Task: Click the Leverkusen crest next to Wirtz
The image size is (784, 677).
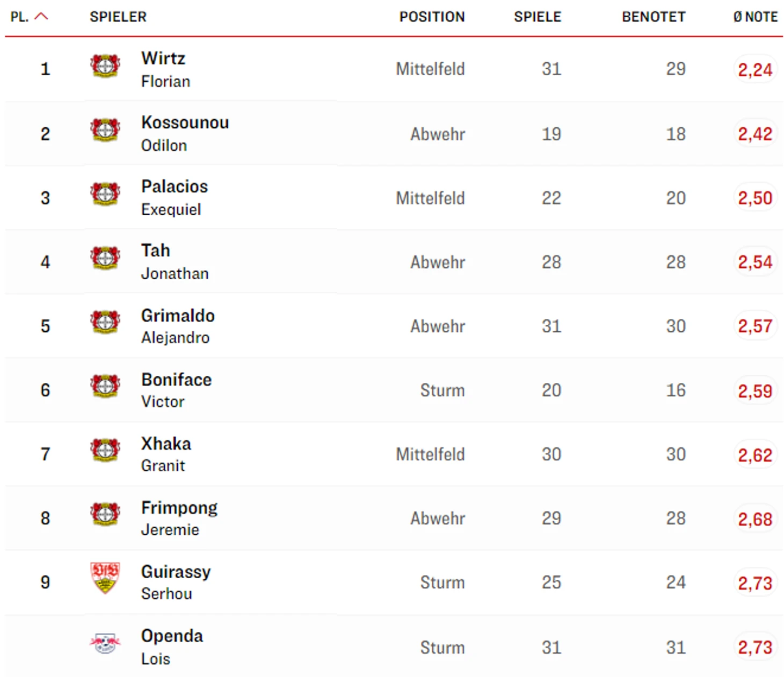Action: point(105,66)
